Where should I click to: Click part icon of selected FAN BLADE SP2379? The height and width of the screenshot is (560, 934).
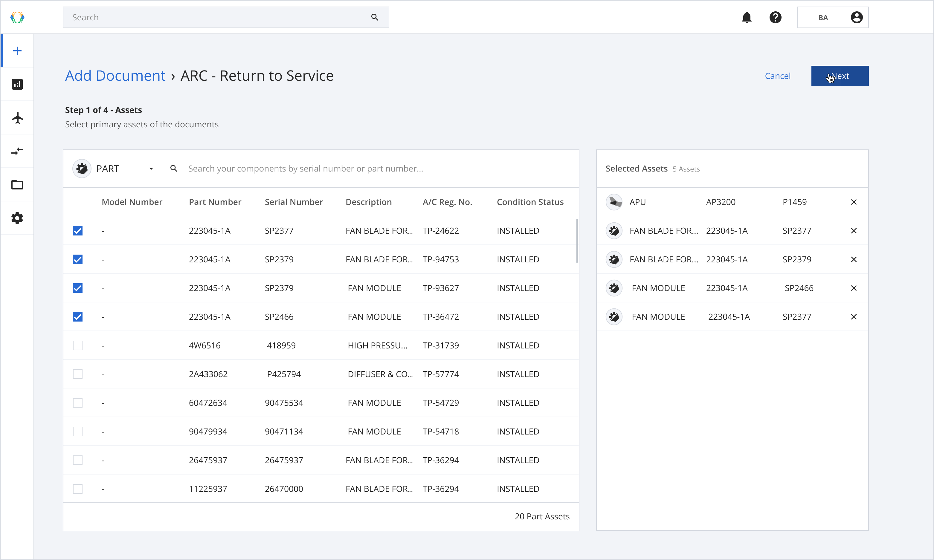(x=614, y=260)
